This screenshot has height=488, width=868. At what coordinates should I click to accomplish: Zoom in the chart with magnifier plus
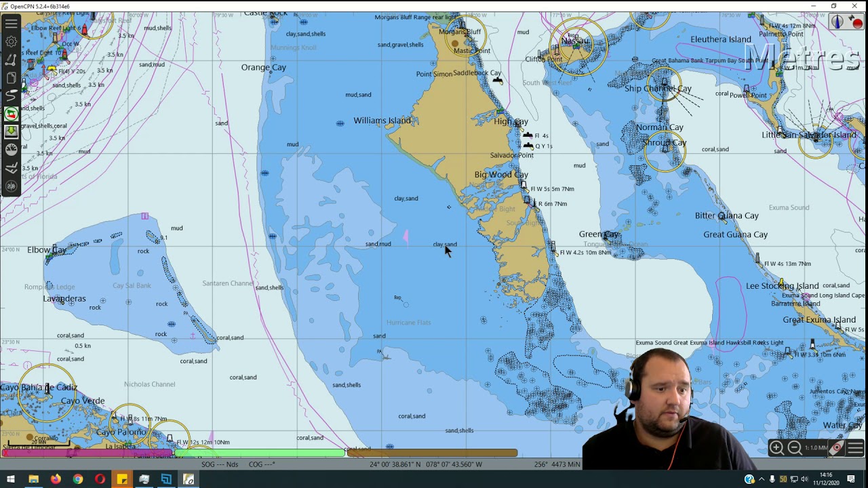click(776, 447)
